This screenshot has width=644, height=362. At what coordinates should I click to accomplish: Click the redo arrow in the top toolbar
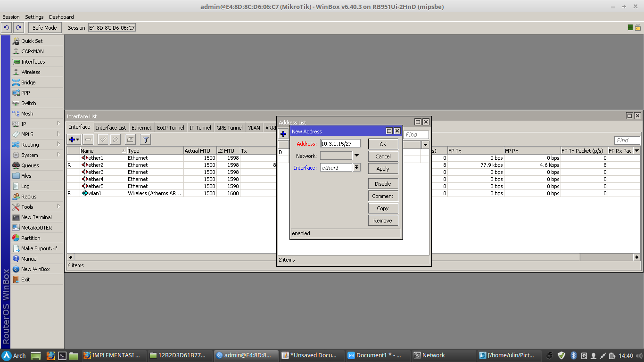click(x=18, y=28)
